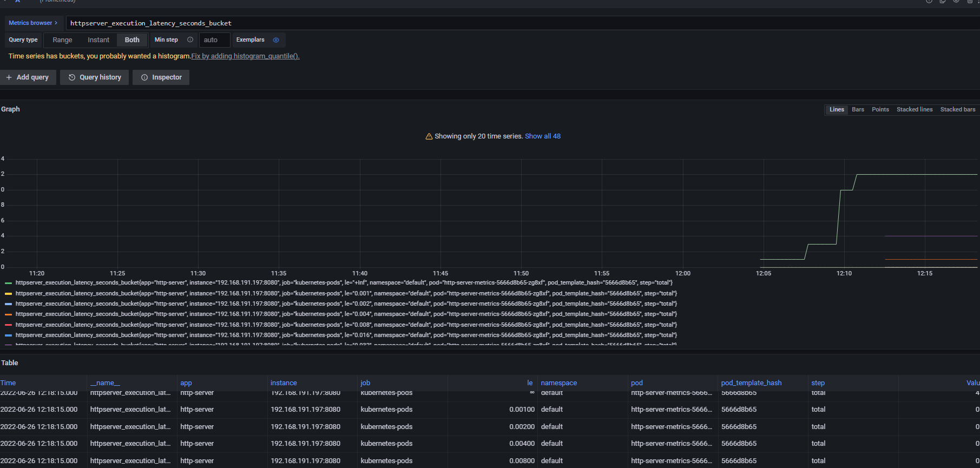Sort table by job column
Image resolution: width=980 pixels, height=468 pixels.
365,383
